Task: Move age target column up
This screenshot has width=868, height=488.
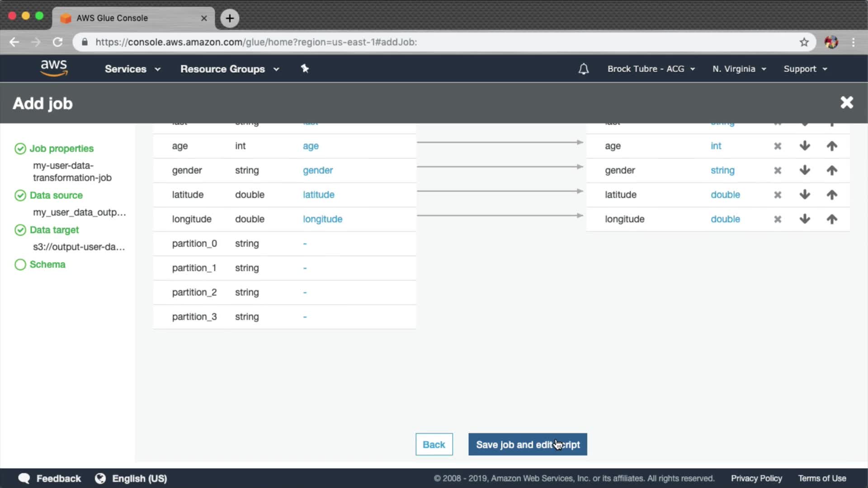Action: pyautogui.click(x=832, y=146)
